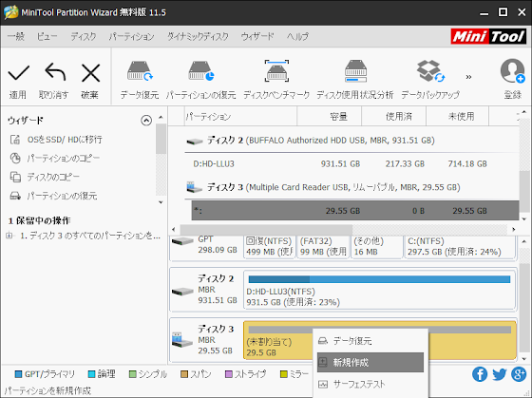Show more toolbar items via the » chevron

click(x=468, y=77)
